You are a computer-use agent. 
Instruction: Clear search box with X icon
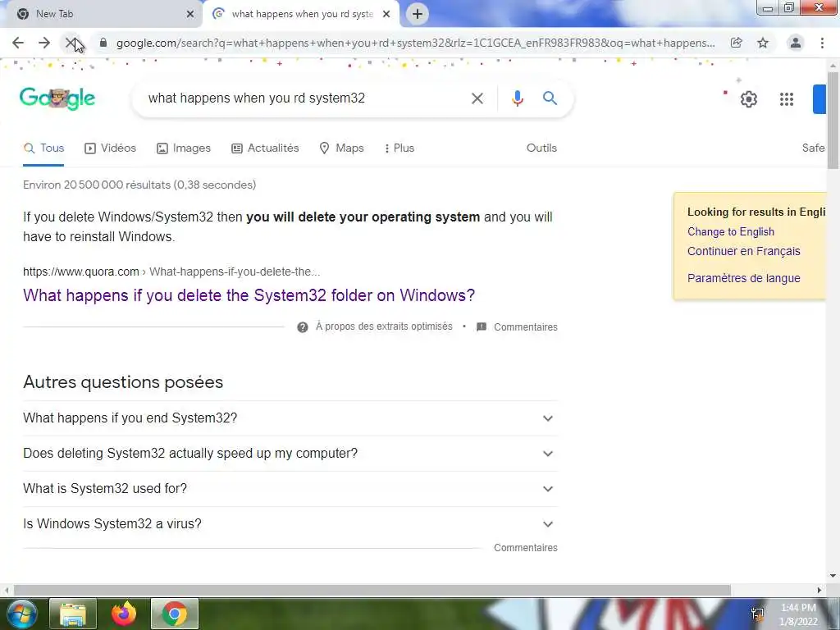pyautogui.click(x=477, y=98)
